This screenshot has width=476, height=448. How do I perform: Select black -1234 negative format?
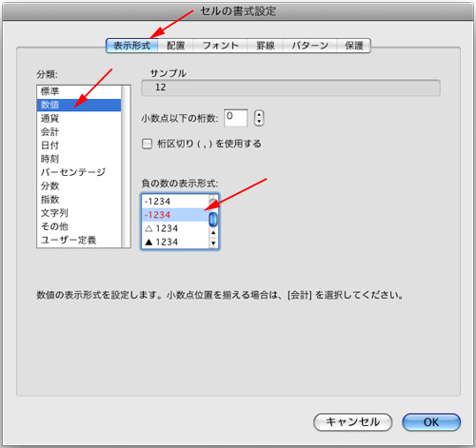coord(175,202)
